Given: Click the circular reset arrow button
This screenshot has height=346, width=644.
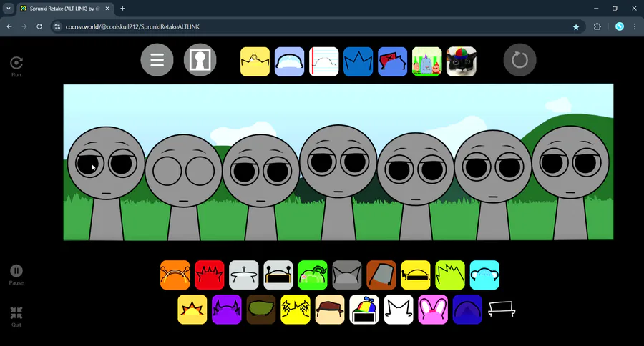Looking at the screenshot, I should pyautogui.click(x=519, y=60).
